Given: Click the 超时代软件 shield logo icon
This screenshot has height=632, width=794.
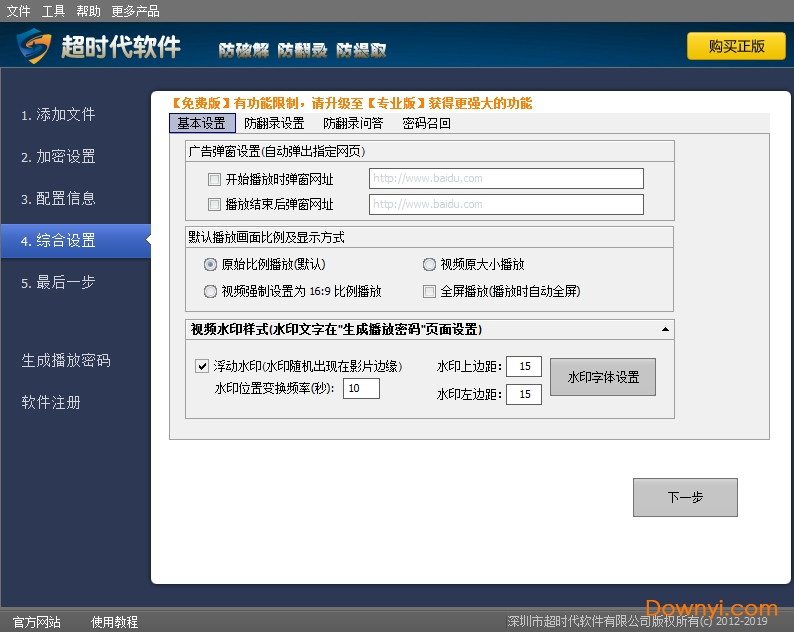Looking at the screenshot, I should click(34, 47).
